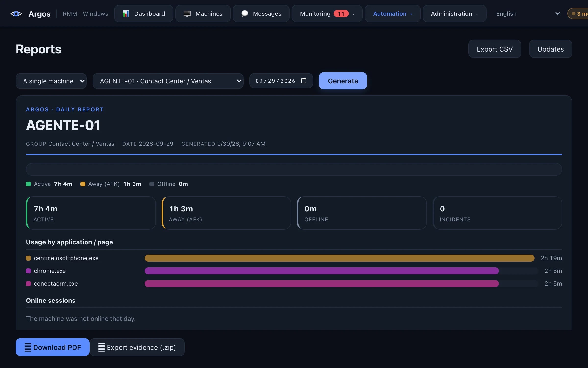The height and width of the screenshot is (368, 588).
Task: Click the Machines monitor icon
Action: 187,13
